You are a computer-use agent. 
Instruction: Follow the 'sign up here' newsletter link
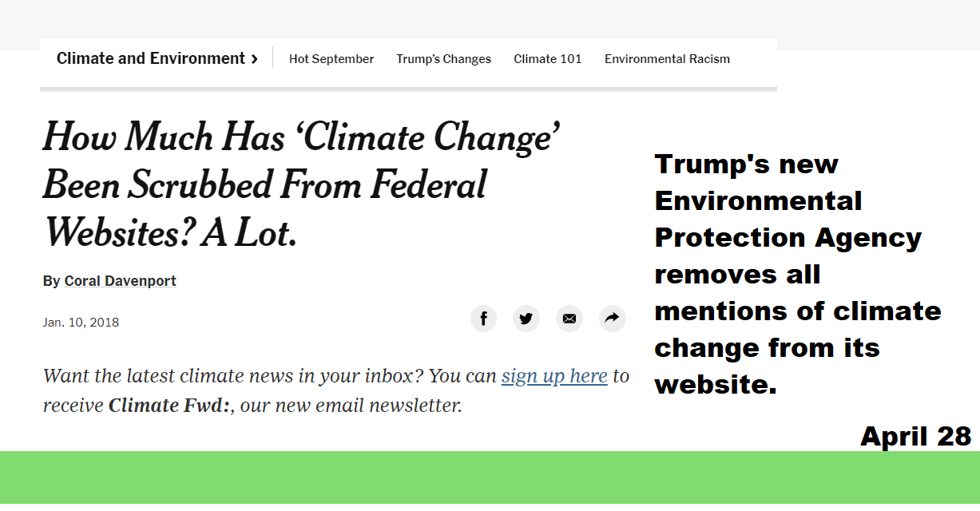point(554,375)
